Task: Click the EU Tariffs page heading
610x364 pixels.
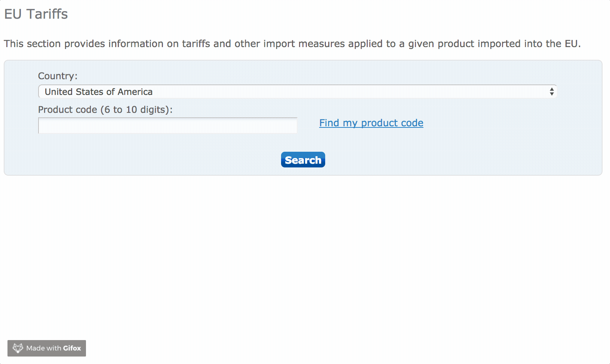Action: pos(36,14)
